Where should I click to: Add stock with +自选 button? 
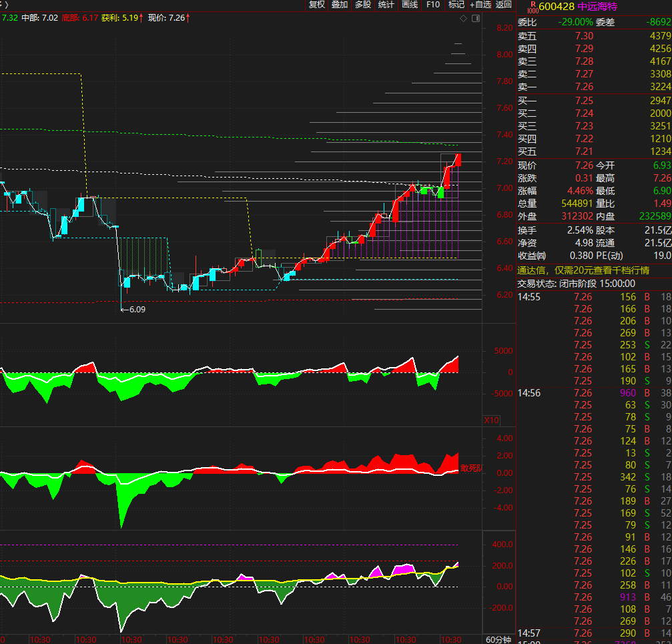tap(480, 5)
